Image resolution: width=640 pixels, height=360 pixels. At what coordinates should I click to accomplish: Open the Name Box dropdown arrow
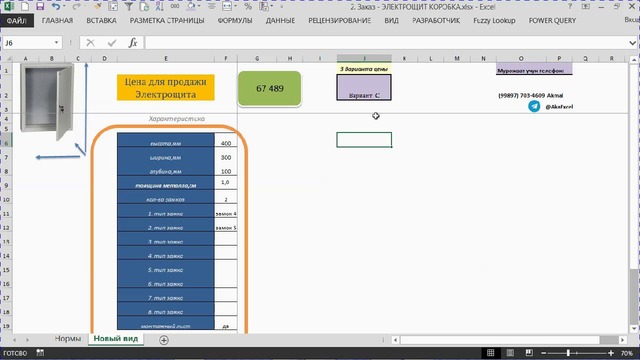tap(56, 43)
